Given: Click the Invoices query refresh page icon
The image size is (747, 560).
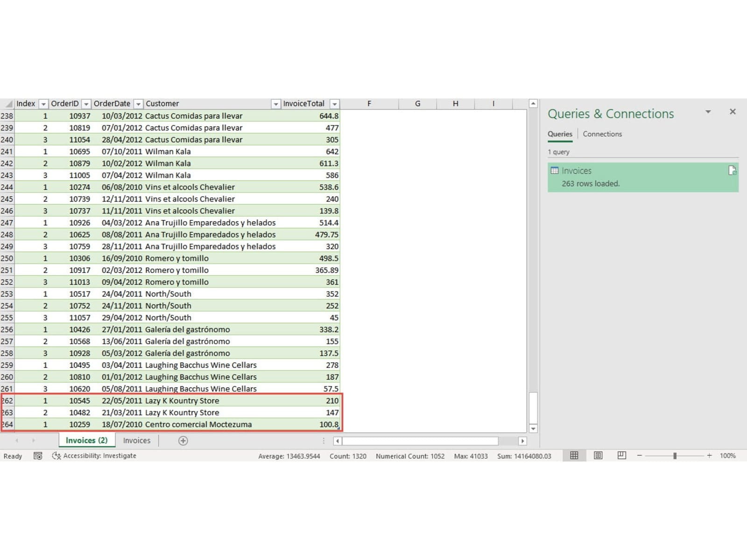Looking at the screenshot, I should pos(732,171).
